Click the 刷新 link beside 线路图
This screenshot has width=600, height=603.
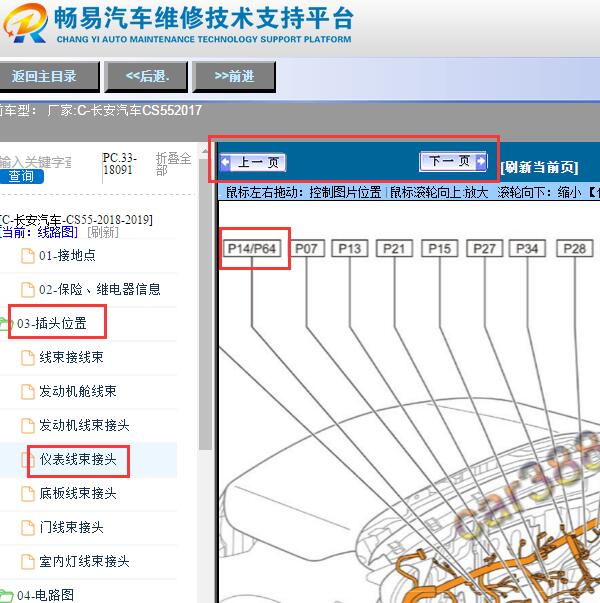pyautogui.click(x=103, y=232)
